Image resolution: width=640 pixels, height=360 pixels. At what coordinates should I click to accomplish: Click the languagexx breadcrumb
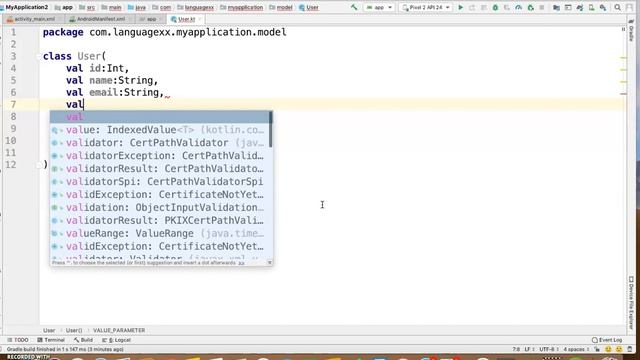196,7
